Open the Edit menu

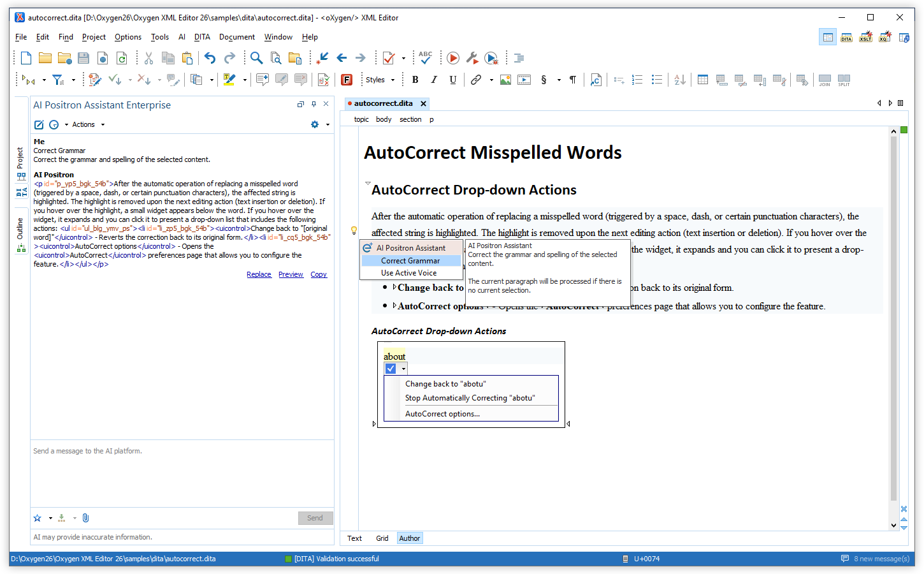click(x=43, y=37)
